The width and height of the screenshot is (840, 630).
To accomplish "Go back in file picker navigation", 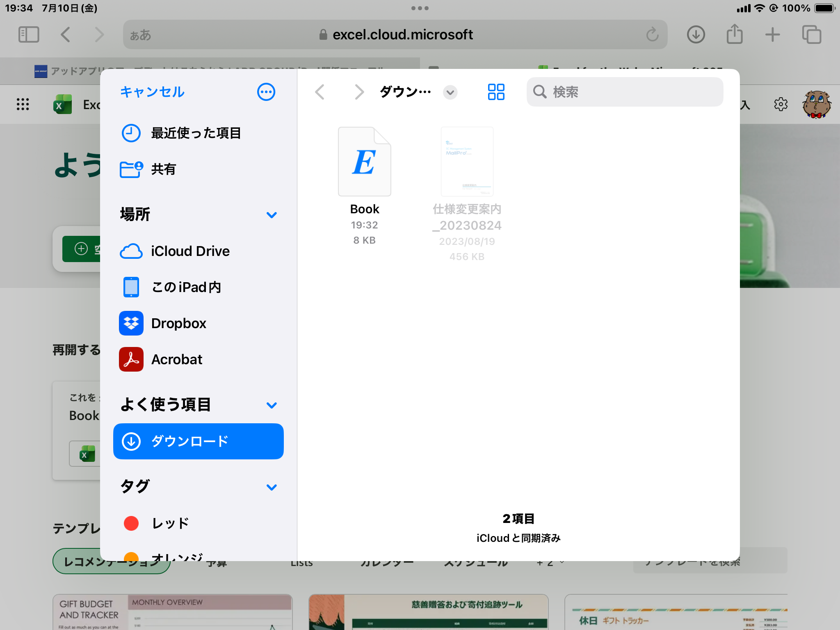I will [x=320, y=92].
